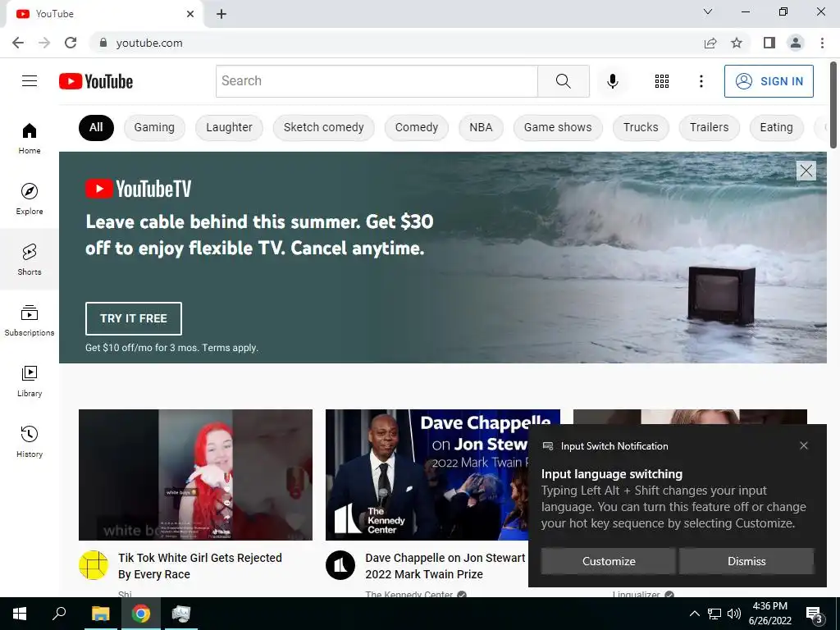Image resolution: width=840 pixels, height=630 pixels.
Task: Focus the YouTube search field
Action: tap(377, 81)
